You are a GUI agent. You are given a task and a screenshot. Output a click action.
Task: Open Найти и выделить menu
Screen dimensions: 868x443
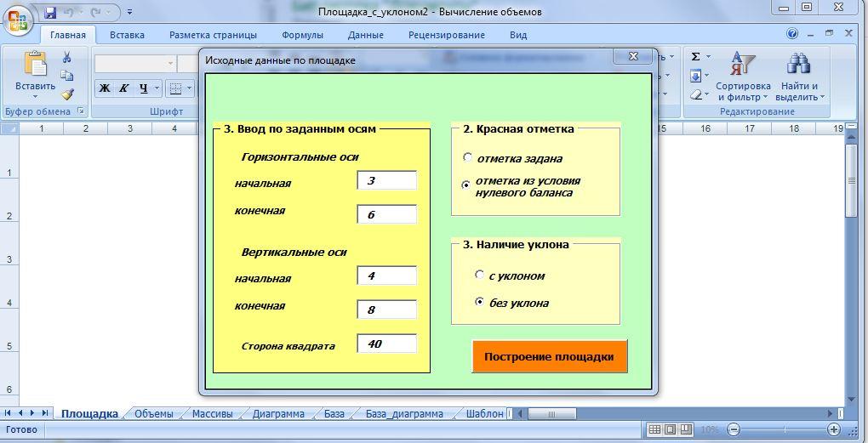point(799,77)
